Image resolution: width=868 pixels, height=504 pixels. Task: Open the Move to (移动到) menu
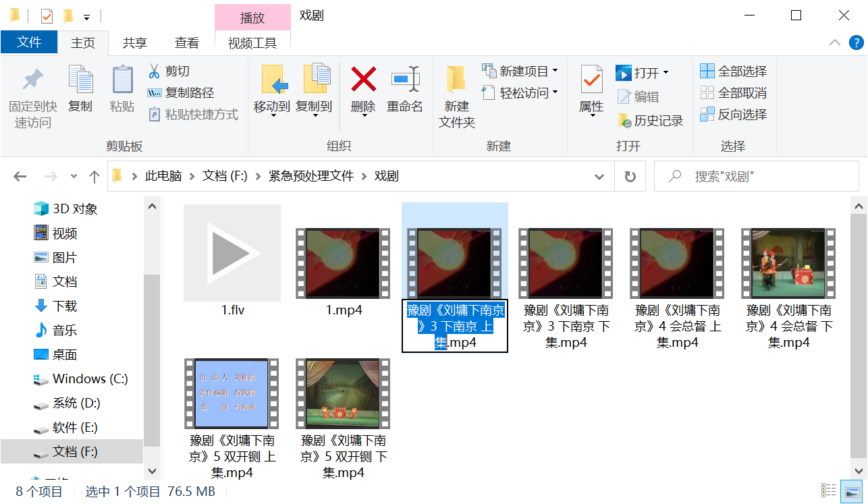[x=272, y=91]
